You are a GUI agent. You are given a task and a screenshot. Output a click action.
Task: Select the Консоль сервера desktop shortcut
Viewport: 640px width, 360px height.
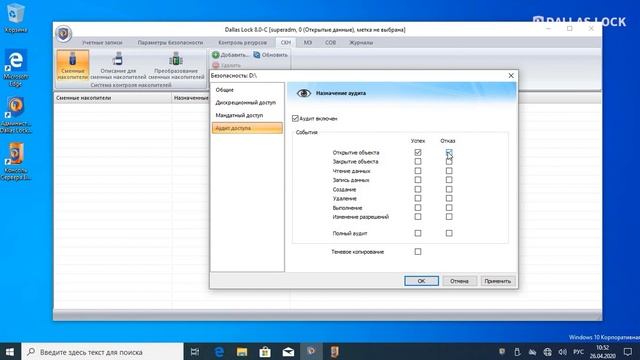coord(16,162)
